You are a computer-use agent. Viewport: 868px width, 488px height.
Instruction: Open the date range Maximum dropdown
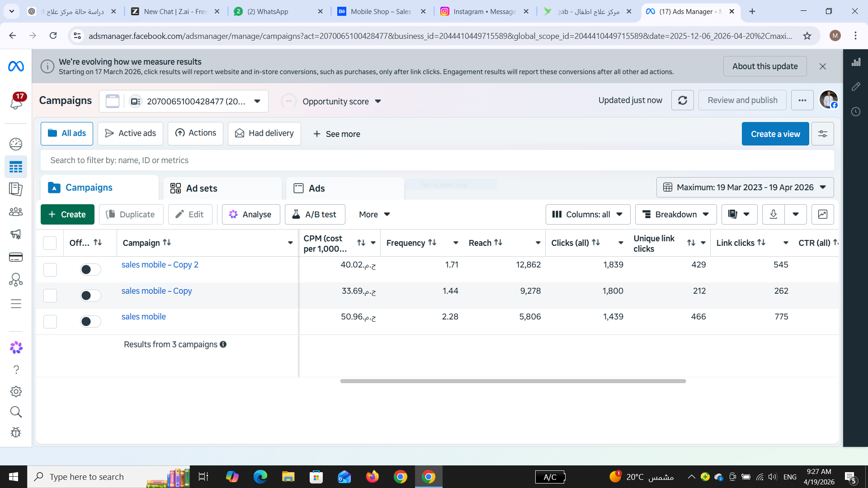[745, 188]
